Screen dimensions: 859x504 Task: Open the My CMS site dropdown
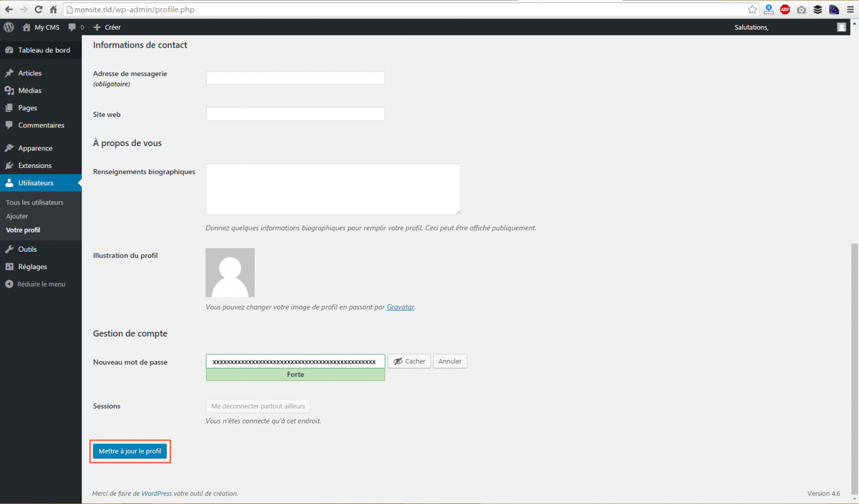(x=41, y=27)
